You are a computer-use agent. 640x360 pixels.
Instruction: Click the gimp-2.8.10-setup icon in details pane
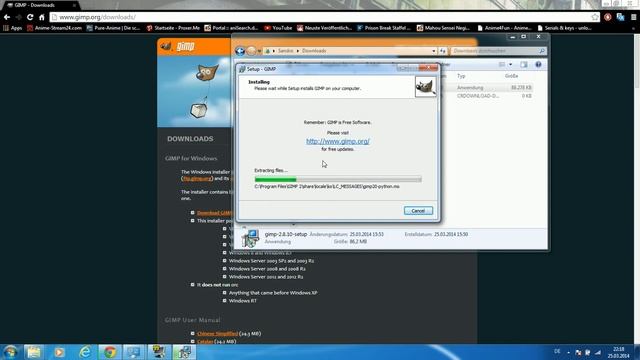click(250, 238)
